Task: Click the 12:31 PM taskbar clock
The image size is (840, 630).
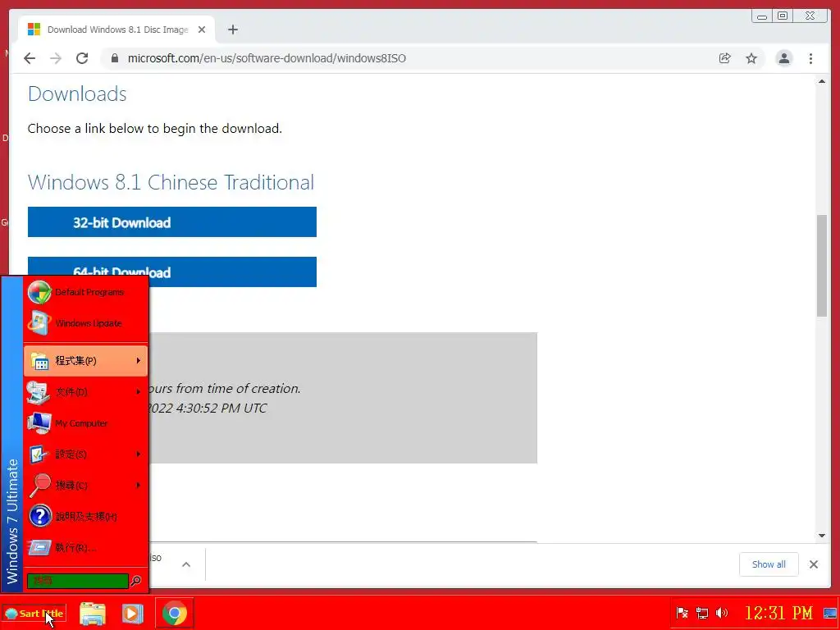Action: click(778, 613)
